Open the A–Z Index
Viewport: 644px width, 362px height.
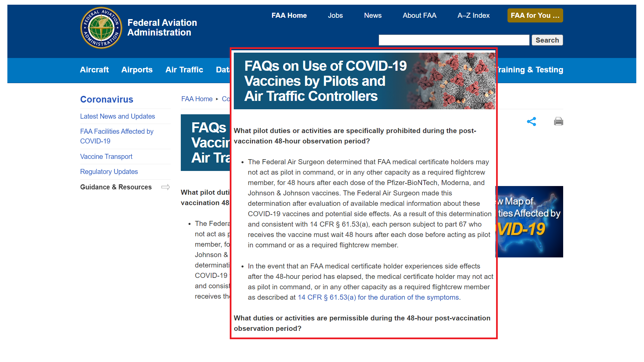pyautogui.click(x=473, y=15)
